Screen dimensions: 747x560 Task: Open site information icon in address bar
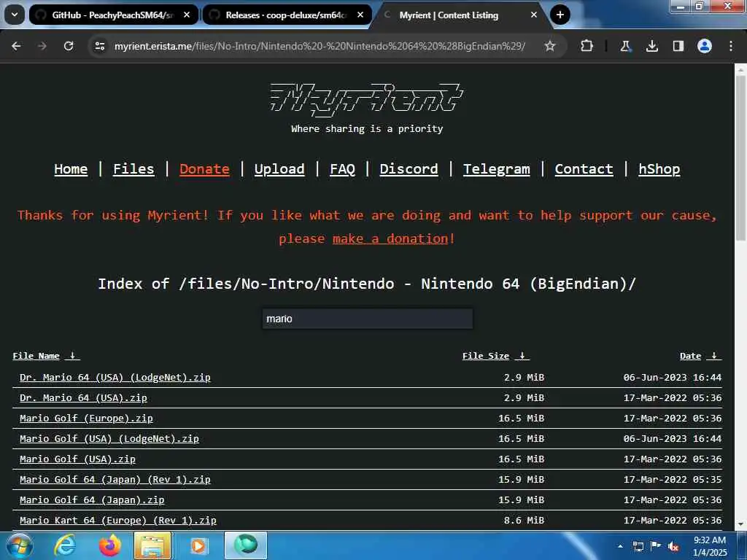[100, 46]
